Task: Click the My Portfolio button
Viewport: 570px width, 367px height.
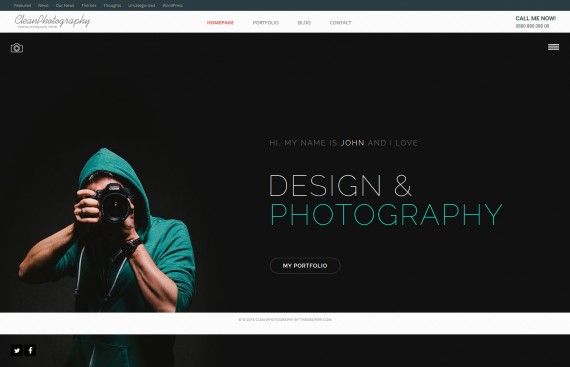Action: point(305,266)
